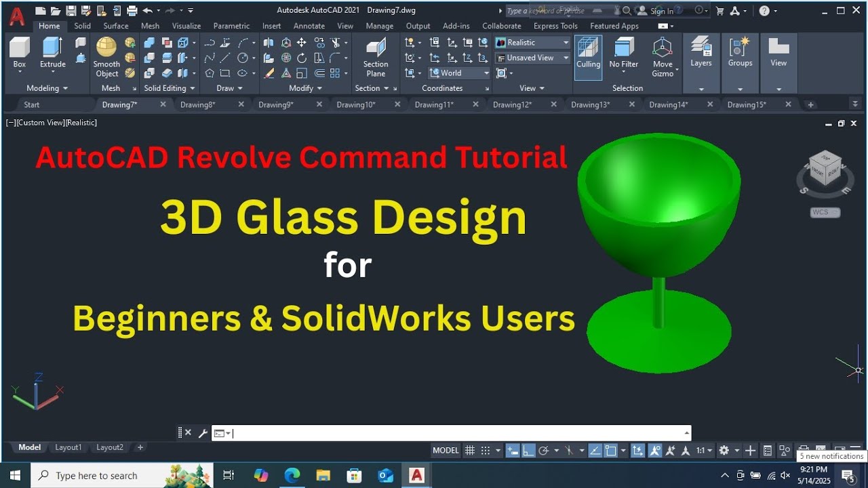Select the Move Gizmo tool
The image size is (868, 488).
click(x=663, y=57)
